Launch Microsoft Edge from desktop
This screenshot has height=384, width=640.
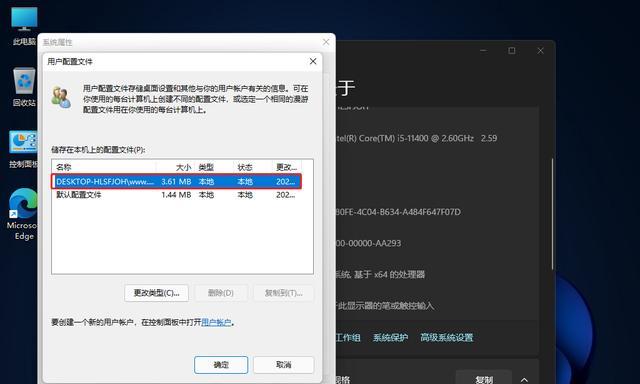pos(23,214)
